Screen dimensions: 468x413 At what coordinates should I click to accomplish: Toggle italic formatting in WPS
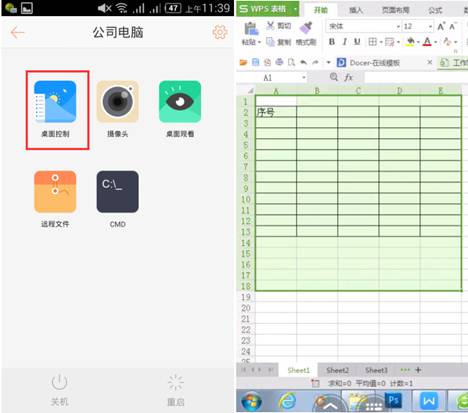[x=345, y=42]
